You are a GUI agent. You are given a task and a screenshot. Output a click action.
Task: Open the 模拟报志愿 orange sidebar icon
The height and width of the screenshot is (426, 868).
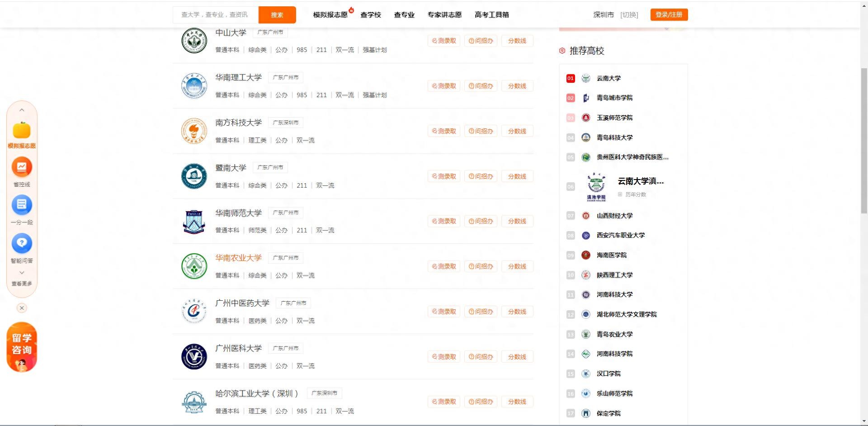[x=22, y=131]
